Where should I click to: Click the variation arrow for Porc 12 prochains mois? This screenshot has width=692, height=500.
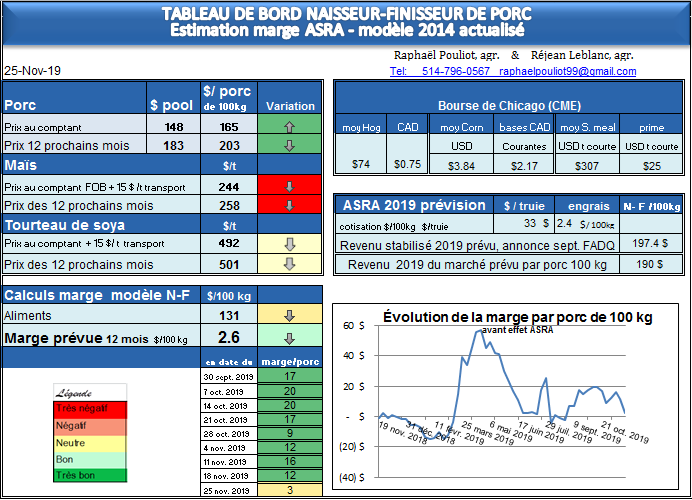click(x=290, y=146)
